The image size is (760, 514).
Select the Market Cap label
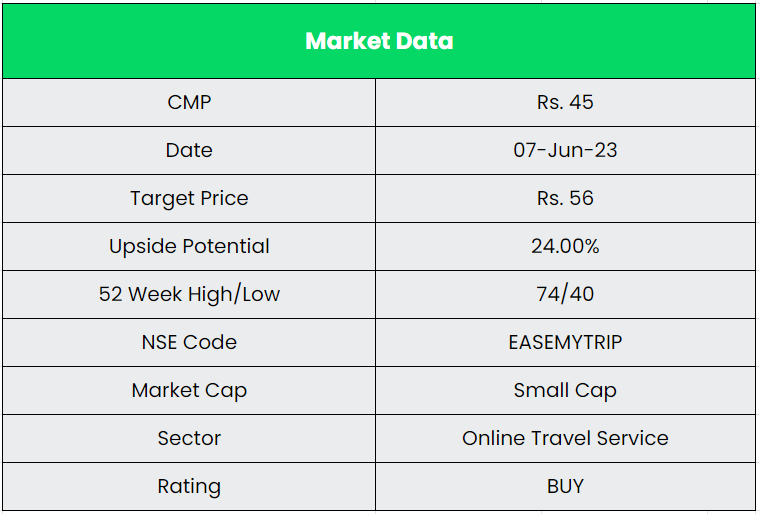(x=189, y=390)
